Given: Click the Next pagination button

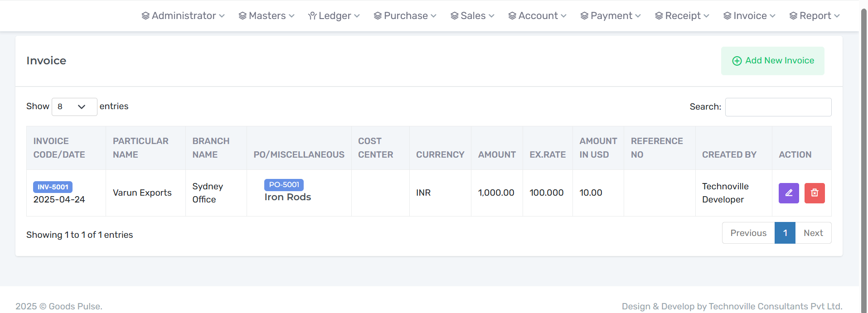Looking at the screenshot, I should [813, 232].
